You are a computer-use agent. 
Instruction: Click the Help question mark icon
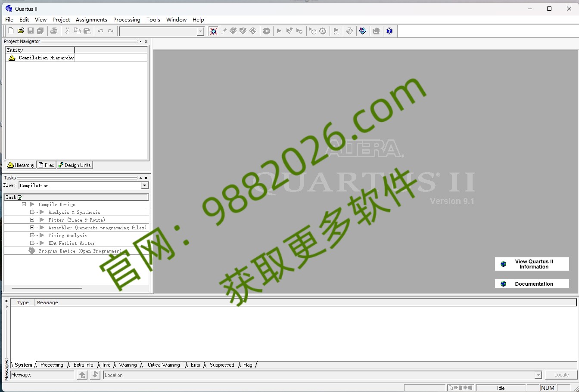tap(389, 31)
